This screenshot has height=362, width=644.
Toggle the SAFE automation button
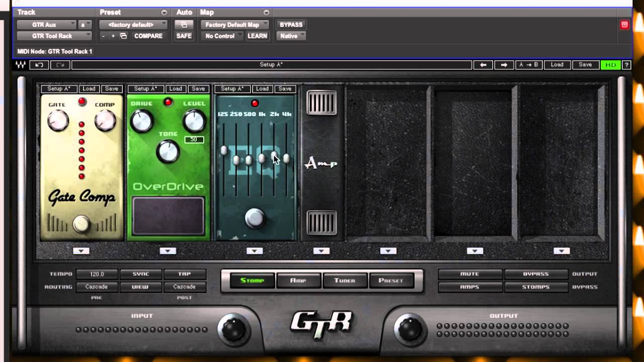tap(184, 36)
